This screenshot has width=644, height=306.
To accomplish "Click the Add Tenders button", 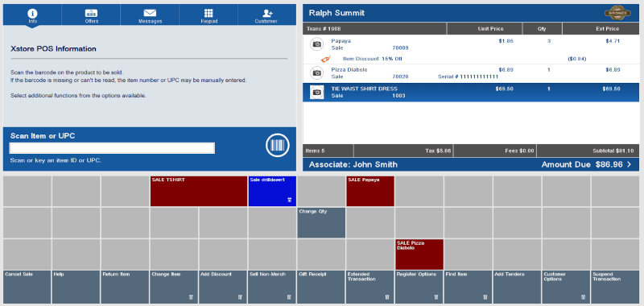I will [x=517, y=287].
